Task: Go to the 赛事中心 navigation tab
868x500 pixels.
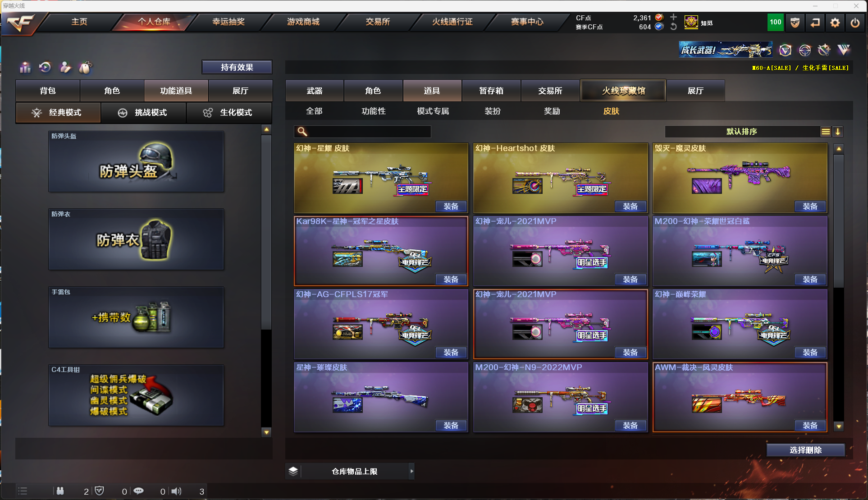Action: (527, 22)
